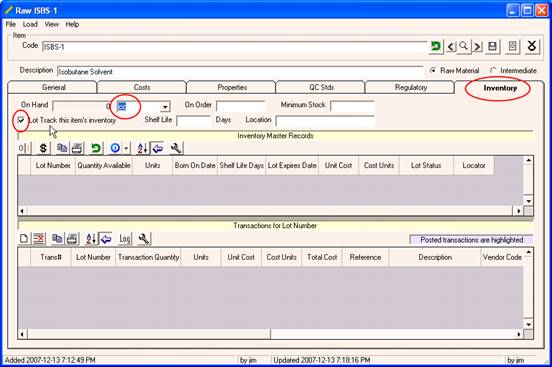Click Trans# column header
Viewport: 552px width, 367px height.
click(x=51, y=257)
